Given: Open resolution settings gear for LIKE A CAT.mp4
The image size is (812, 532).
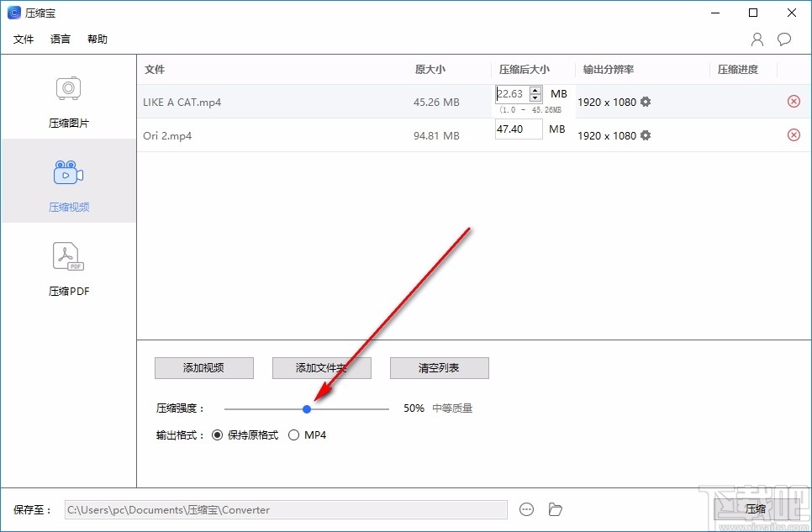Looking at the screenshot, I should tap(644, 101).
